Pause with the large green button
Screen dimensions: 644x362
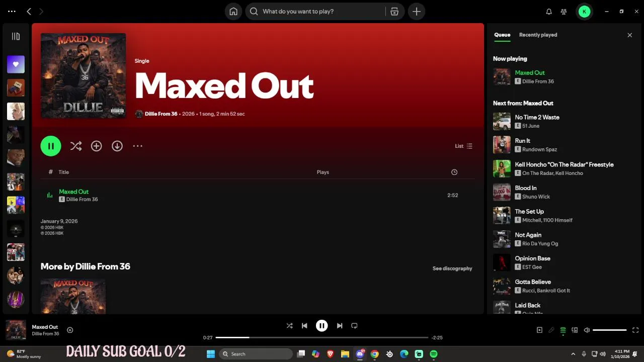coord(51,146)
